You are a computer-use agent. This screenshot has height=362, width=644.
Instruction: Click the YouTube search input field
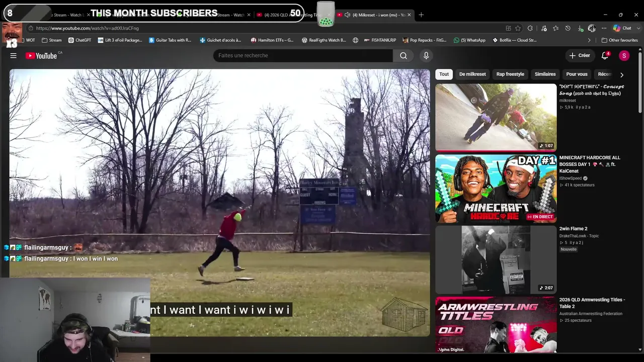(303, 56)
